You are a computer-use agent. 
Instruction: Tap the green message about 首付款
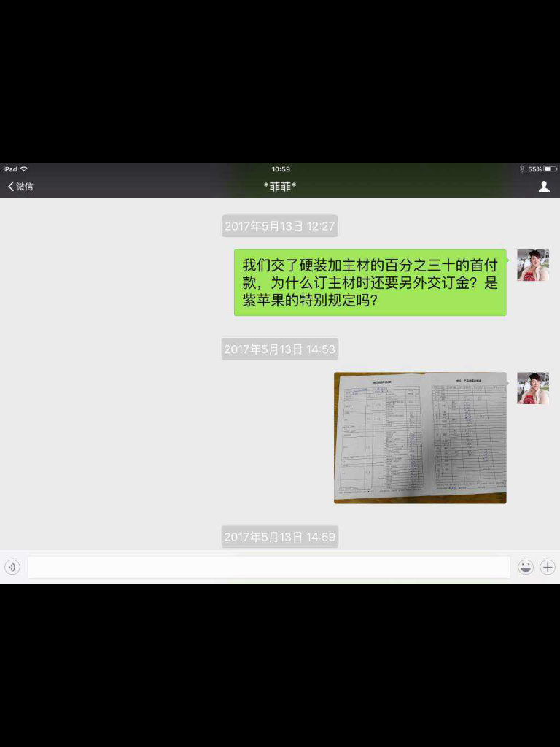point(370,282)
